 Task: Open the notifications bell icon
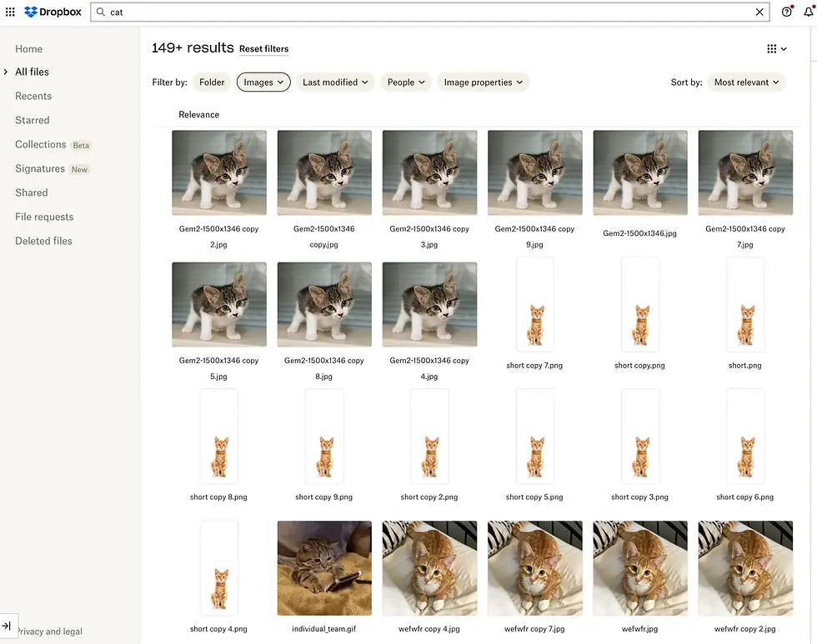coord(809,12)
